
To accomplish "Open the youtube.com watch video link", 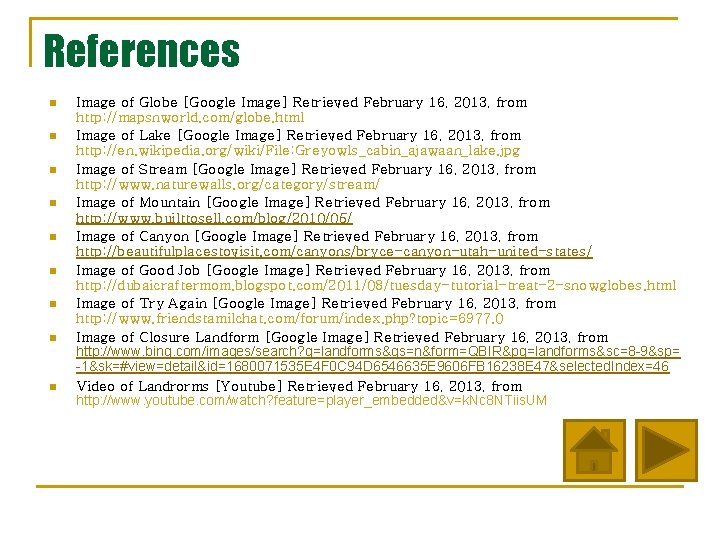I will 311,400.
